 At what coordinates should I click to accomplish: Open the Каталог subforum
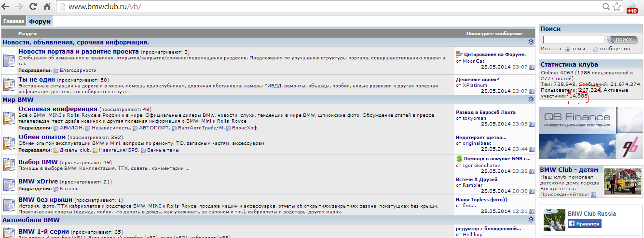click(69, 189)
